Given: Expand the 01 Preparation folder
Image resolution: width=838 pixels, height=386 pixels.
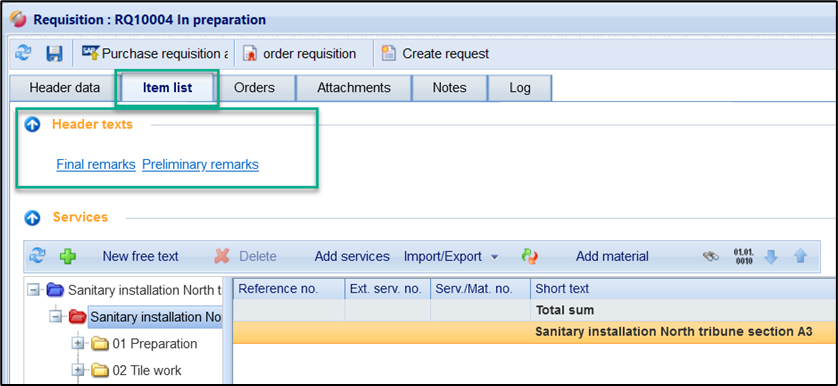Looking at the screenshot, I should click(78, 343).
